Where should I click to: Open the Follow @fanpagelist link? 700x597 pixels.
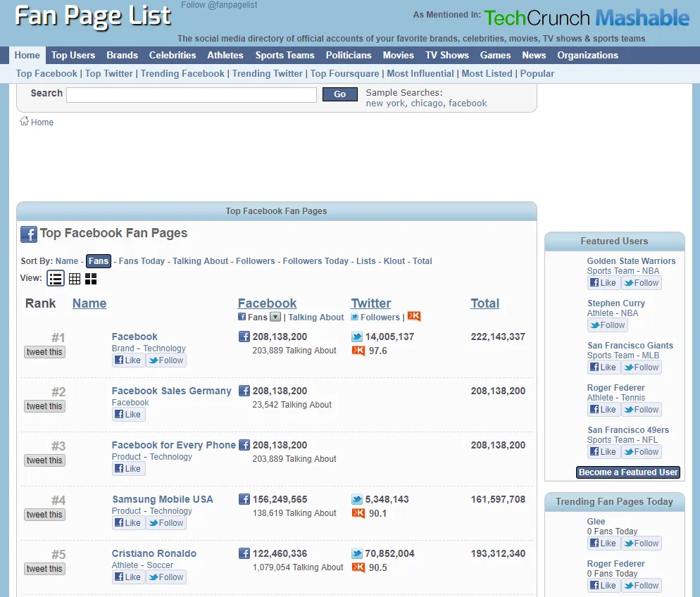[219, 5]
